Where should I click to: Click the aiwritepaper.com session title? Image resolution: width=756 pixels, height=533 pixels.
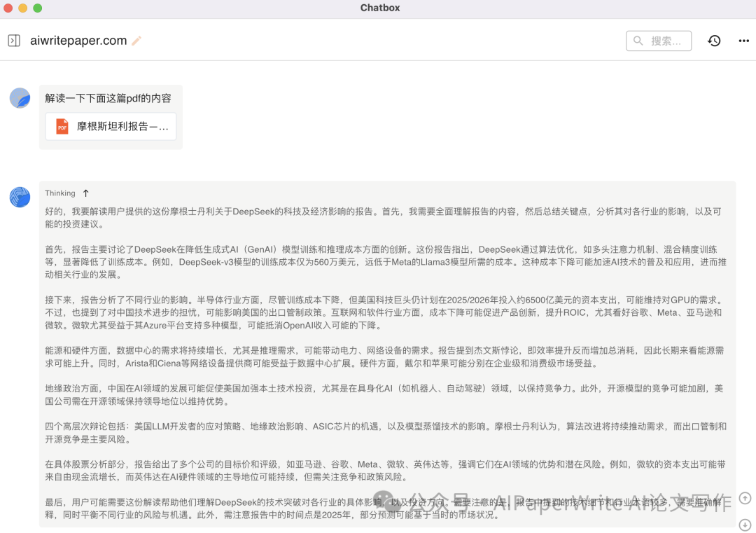click(78, 41)
